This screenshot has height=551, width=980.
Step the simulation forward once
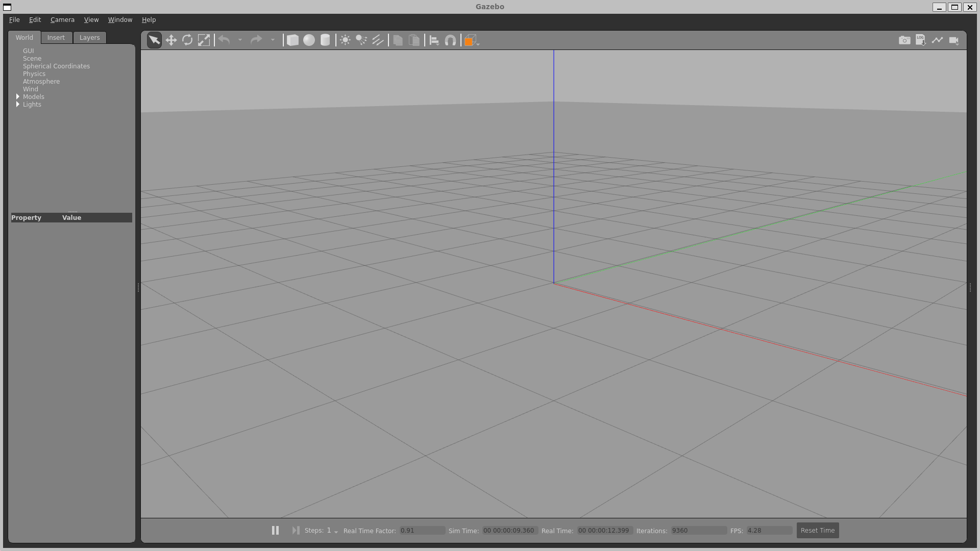(296, 531)
